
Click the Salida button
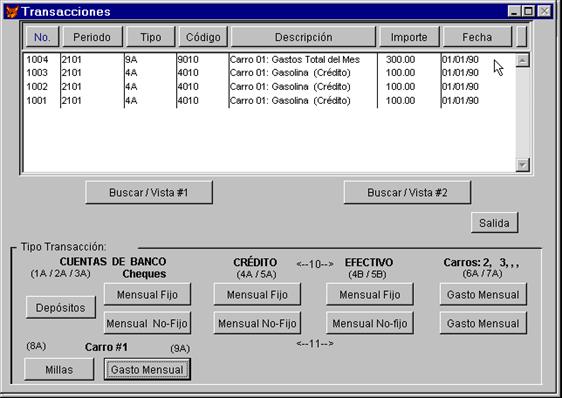[x=495, y=223]
